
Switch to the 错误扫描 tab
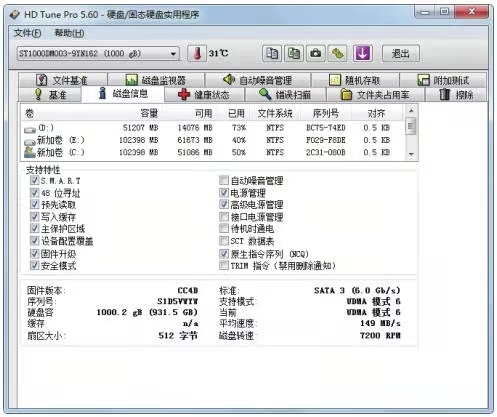(286, 95)
